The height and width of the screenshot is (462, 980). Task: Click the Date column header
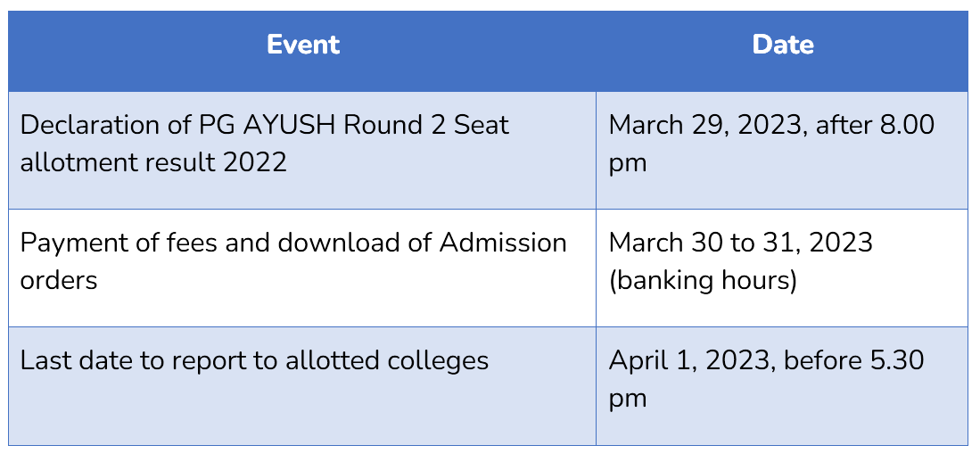click(x=783, y=45)
